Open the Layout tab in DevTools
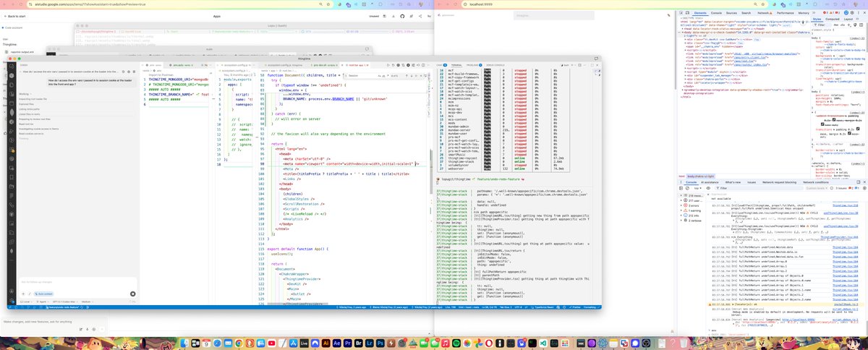Image resolution: width=868 pixels, height=350 pixels. point(848,20)
